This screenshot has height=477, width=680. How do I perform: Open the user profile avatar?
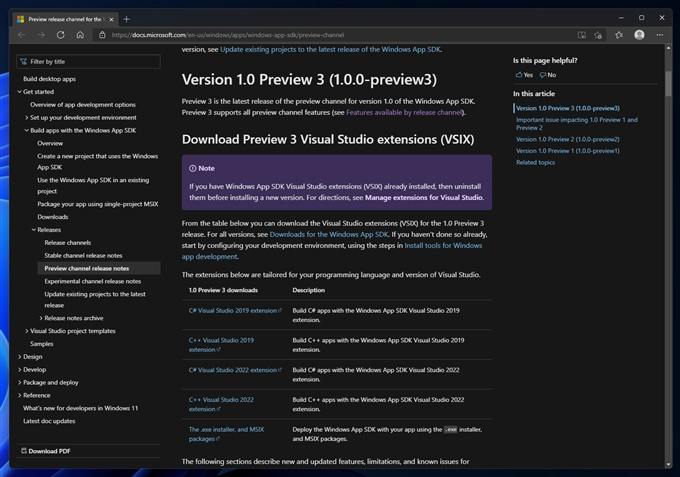639,35
